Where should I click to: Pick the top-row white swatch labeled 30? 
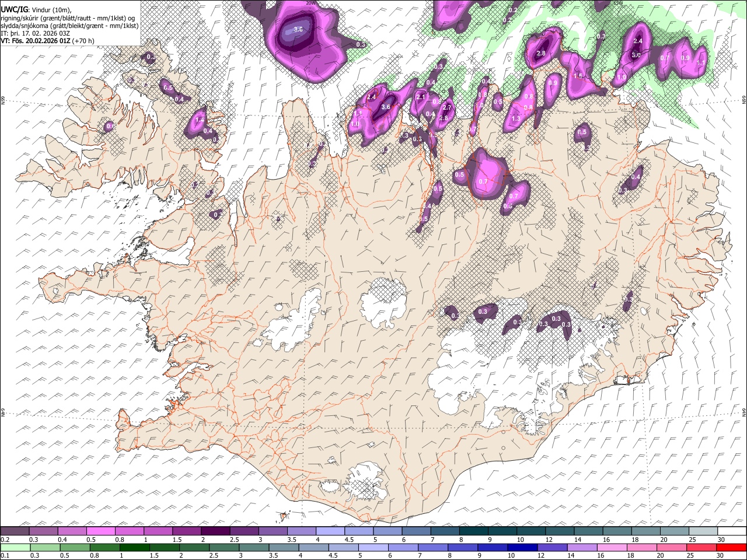[x=732, y=531]
